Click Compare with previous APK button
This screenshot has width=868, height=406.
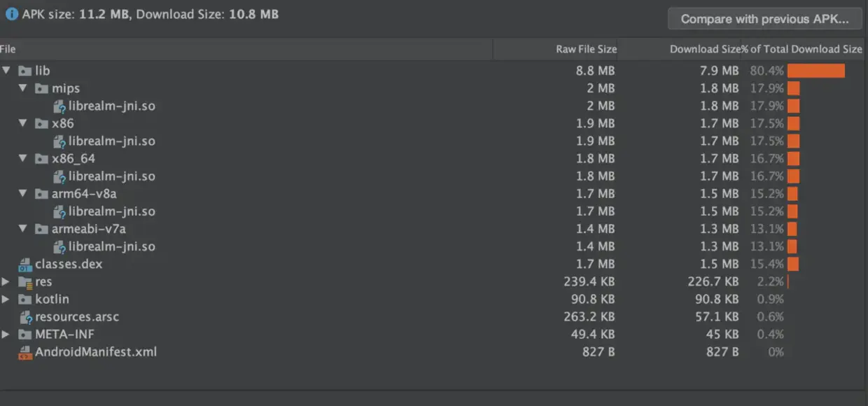point(764,19)
